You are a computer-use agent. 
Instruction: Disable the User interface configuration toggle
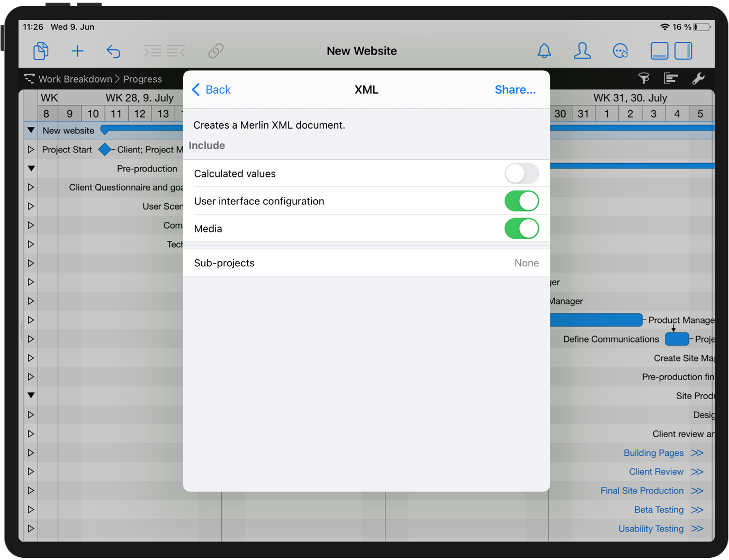click(x=522, y=201)
